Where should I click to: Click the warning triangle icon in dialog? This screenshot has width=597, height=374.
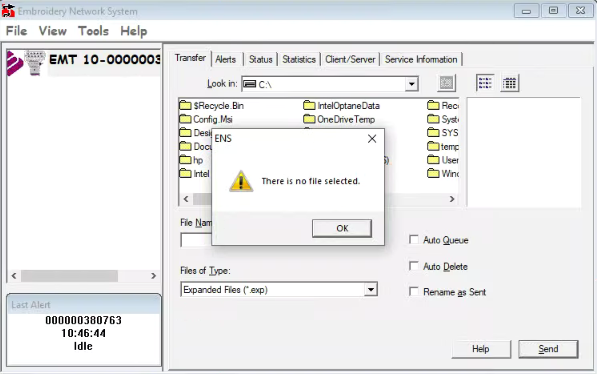click(241, 181)
